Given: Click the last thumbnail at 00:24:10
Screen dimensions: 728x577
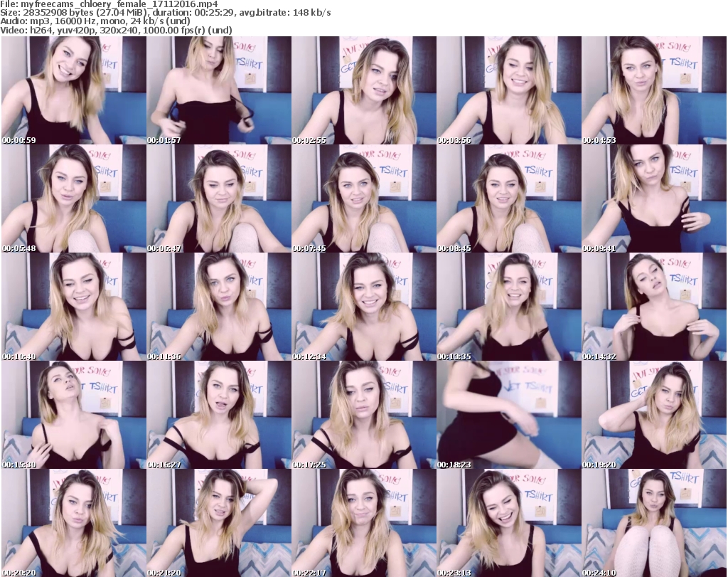Looking at the screenshot, I should coord(653,523).
